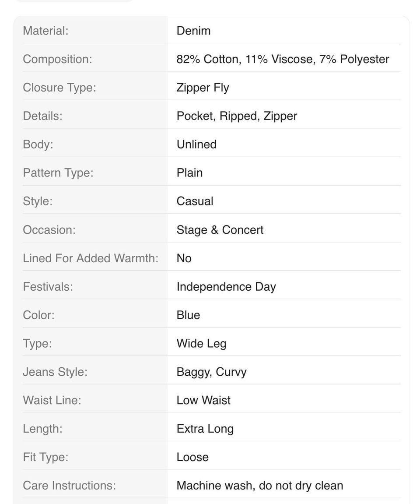420x504 pixels.
Task: Click the Zipper Fly closure value
Action: (x=203, y=88)
